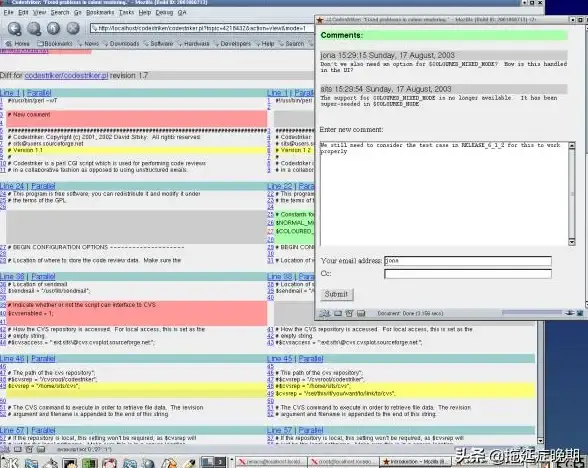The height and width of the screenshot is (468, 588).
Task: Click left column 'Line 24' link
Action: (12, 186)
